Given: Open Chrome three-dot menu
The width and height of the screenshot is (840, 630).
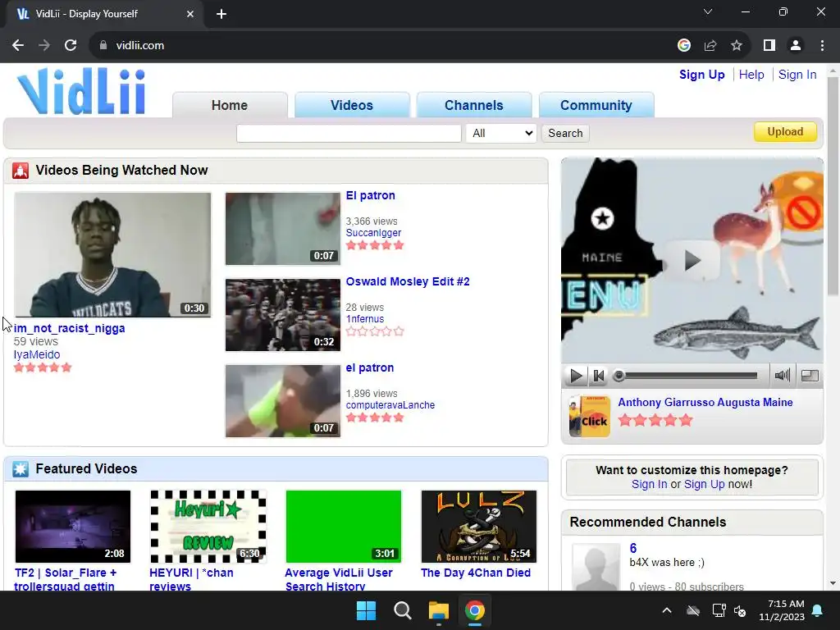Looking at the screenshot, I should 822,46.
